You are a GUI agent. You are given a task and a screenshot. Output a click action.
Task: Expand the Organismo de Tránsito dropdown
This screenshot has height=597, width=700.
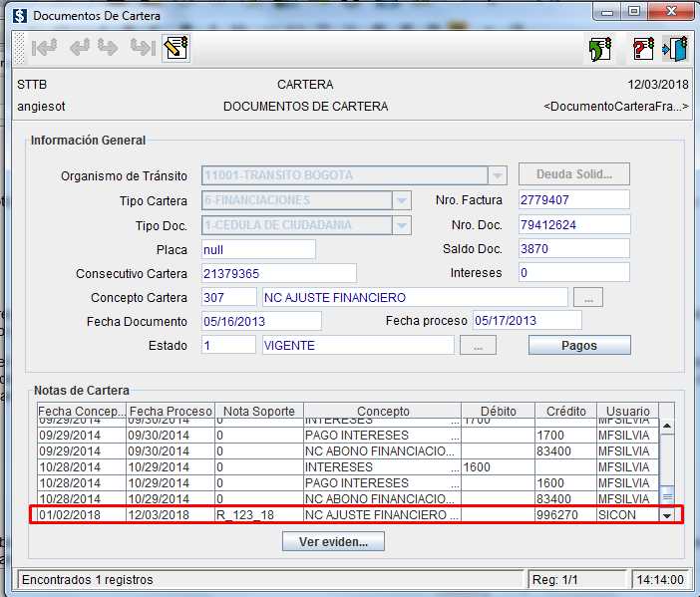click(499, 175)
